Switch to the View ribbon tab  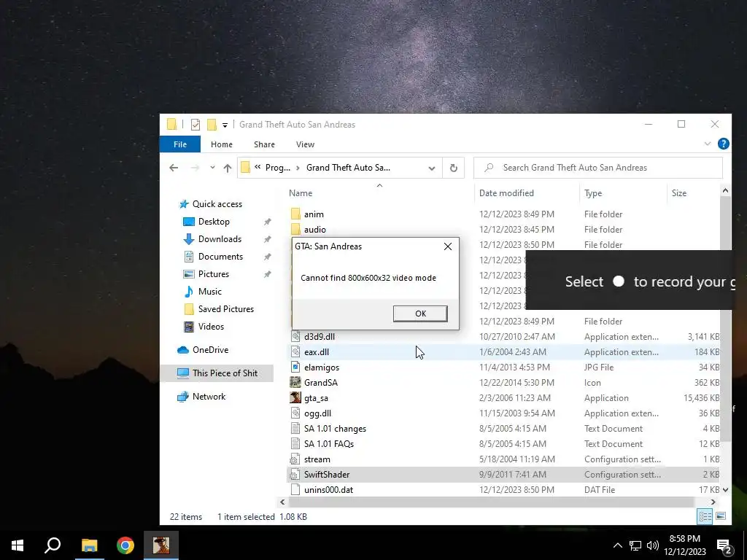click(305, 144)
